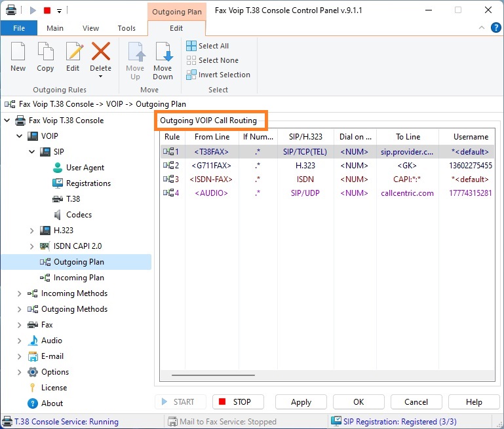The width and height of the screenshot is (504, 429).
Task: Select Codecs in the tree
Action: (x=72, y=215)
